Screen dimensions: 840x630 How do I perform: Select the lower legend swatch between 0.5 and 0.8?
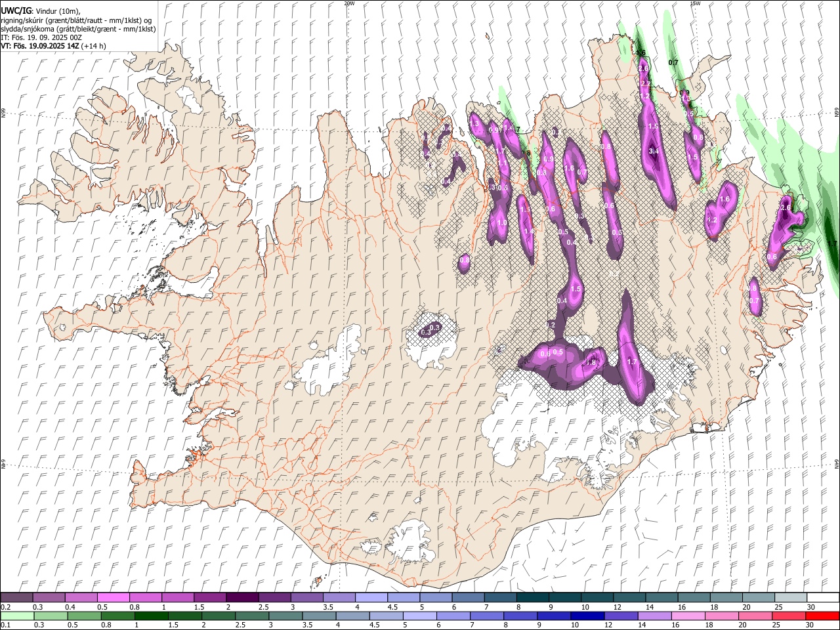tap(84, 616)
